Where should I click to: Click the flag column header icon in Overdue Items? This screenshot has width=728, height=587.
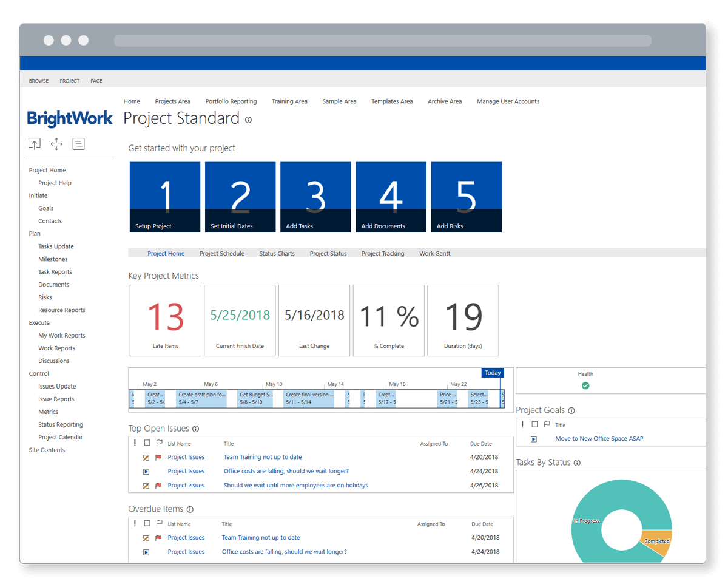pos(160,523)
